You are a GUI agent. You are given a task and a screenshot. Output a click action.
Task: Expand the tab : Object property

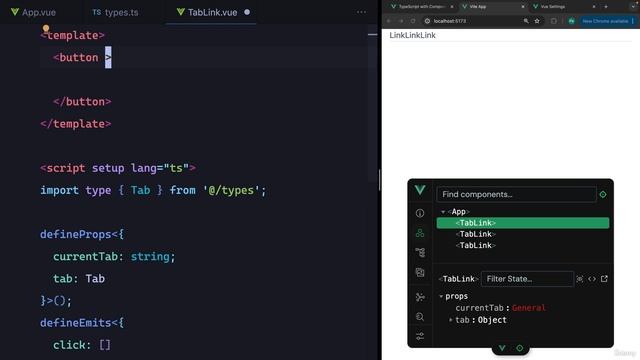click(451, 320)
